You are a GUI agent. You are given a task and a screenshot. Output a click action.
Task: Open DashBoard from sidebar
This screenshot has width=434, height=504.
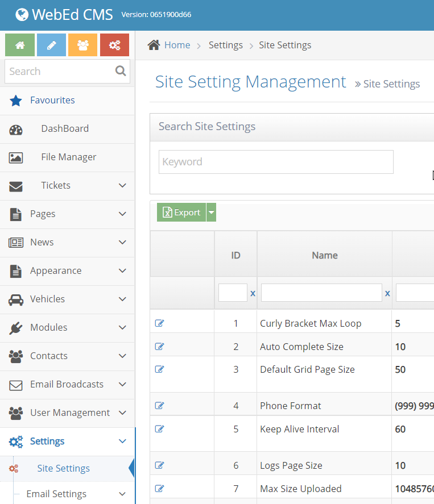pyautogui.click(x=65, y=128)
